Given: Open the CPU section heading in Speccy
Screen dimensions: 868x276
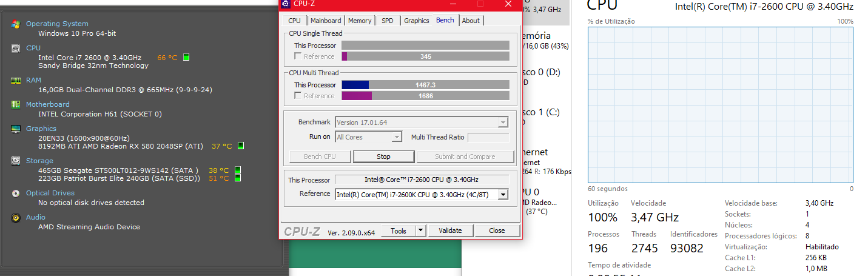Looking at the screenshot, I should [x=33, y=48].
